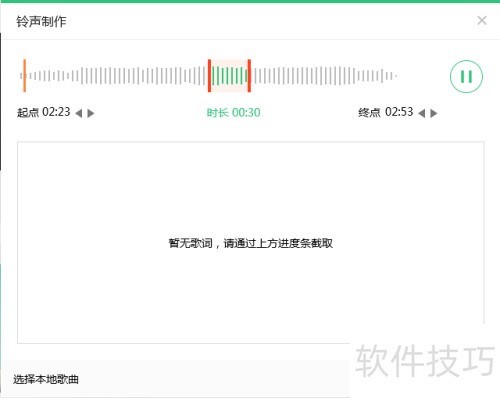Decrease the 终点 end time with left arrow
Screen dimensions: 500x398
(x=422, y=113)
